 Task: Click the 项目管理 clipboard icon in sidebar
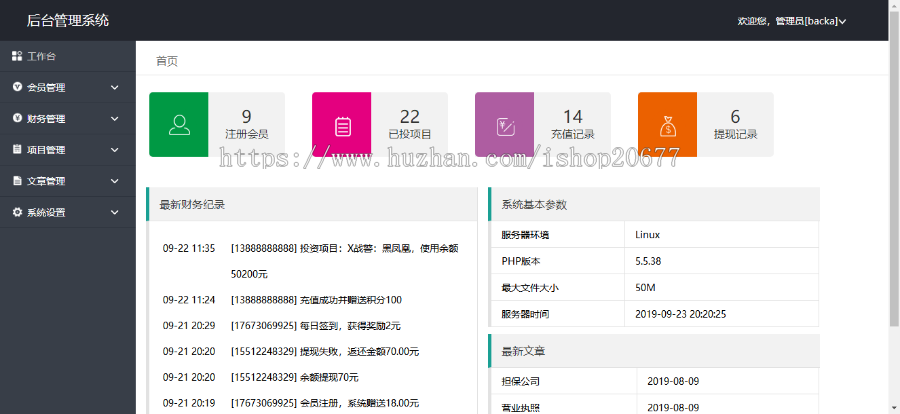pos(17,149)
